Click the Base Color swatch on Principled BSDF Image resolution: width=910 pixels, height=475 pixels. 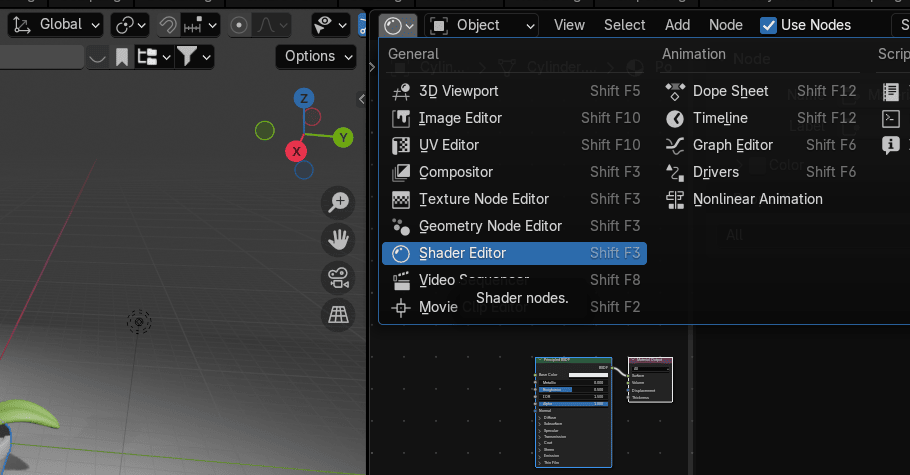(588, 375)
